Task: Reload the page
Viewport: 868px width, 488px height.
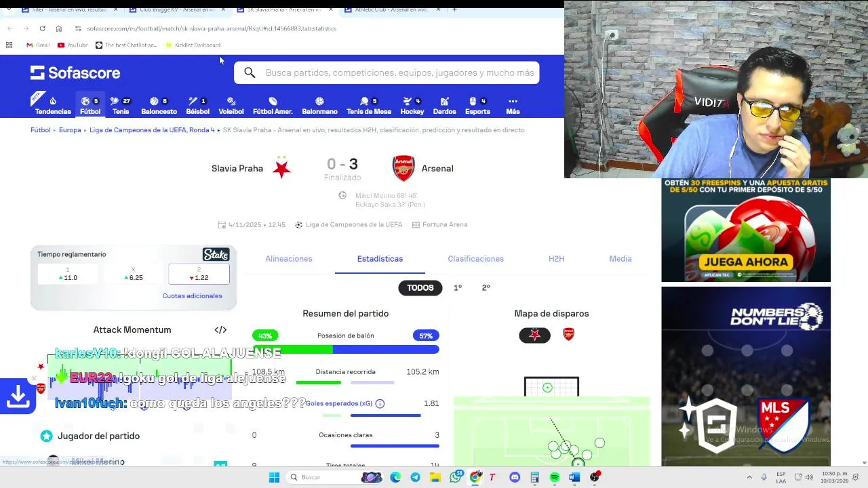Action: coord(42,28)
